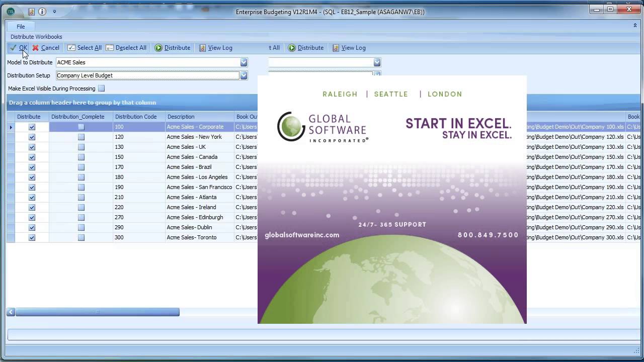
Task: Check Distribution_Complete for code 120
Action: point(81,137)
